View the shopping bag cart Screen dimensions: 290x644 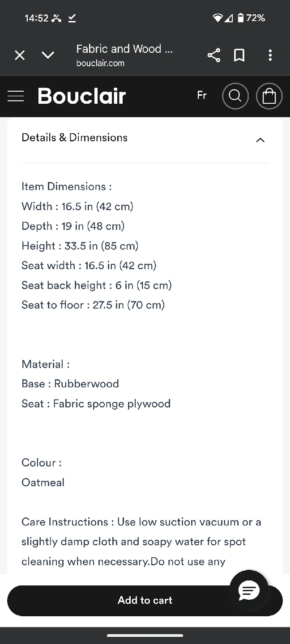click(x=269, y=96)
